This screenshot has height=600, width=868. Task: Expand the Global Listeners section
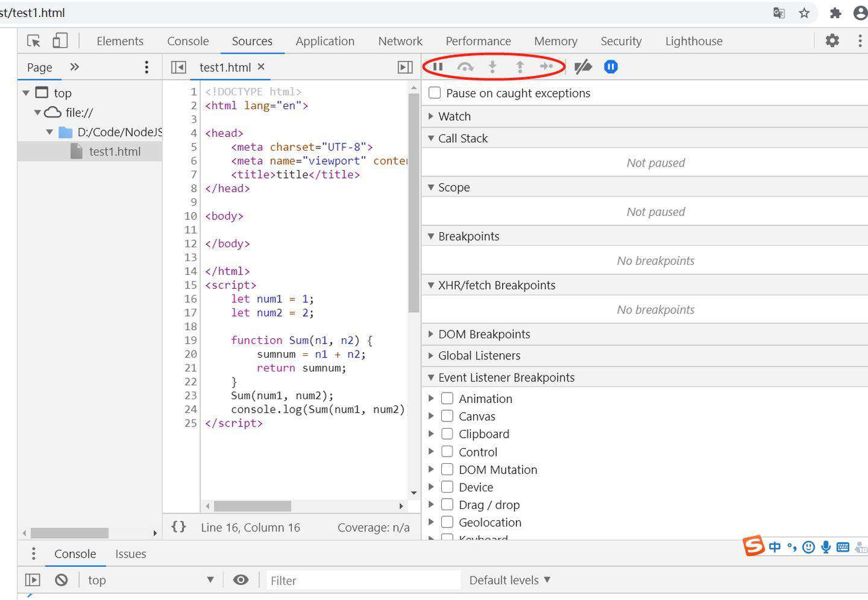click(x=431, y=355)
